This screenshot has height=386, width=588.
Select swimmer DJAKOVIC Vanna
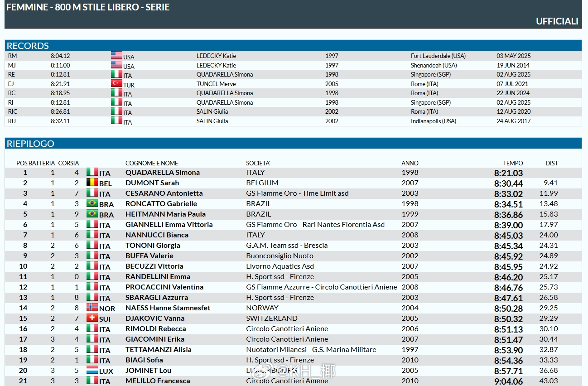click(155, 318)
